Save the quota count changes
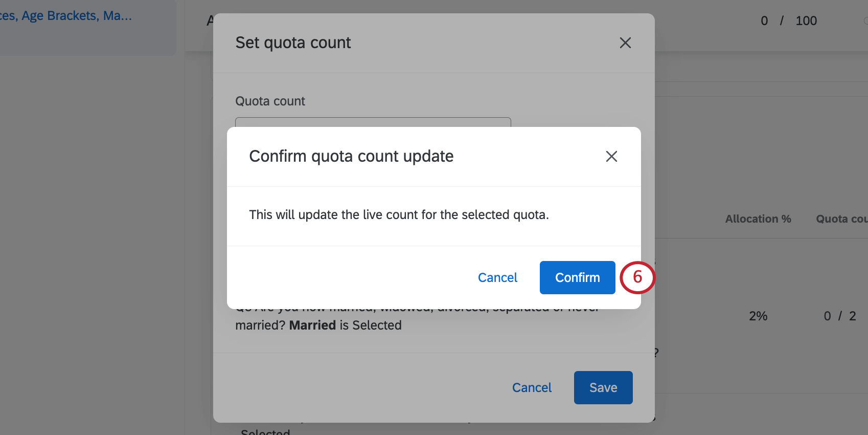Screen dimensions: 868x435 pos(603,387)
